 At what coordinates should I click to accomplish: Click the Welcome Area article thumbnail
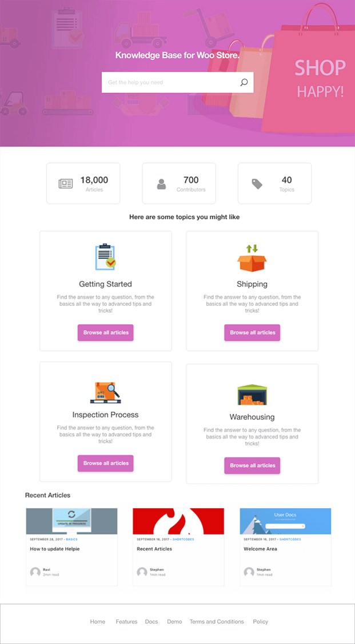[x=285, y=521]
